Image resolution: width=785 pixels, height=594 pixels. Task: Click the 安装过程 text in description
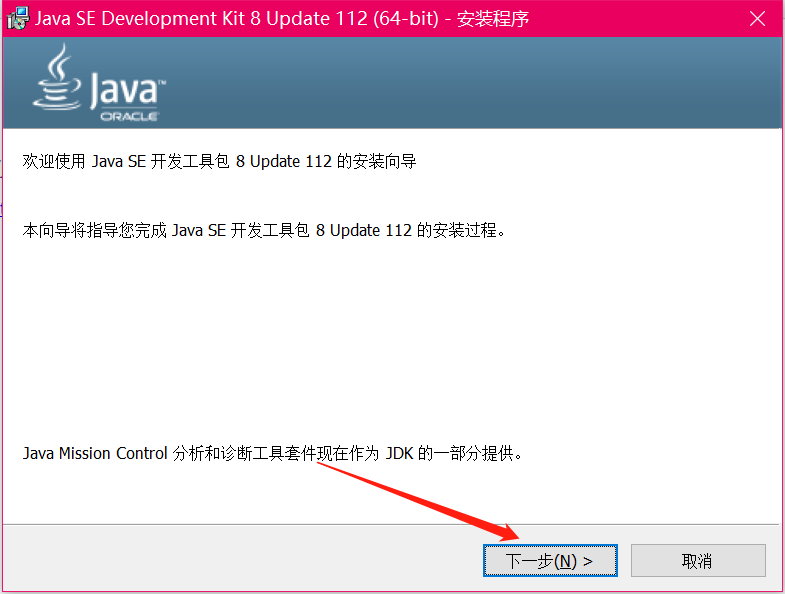click(465, 230)
